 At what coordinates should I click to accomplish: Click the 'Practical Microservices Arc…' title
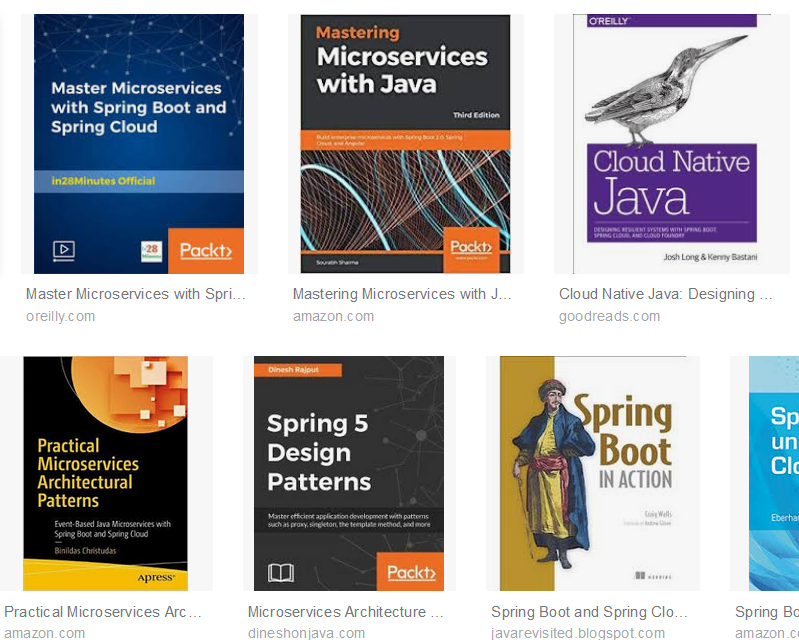[102, 611]
